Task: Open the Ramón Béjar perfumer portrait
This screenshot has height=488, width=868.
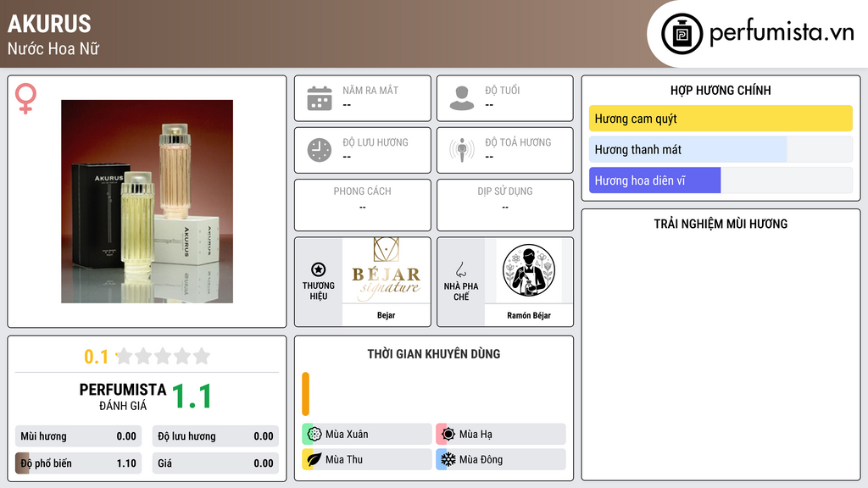Action: 529,270
